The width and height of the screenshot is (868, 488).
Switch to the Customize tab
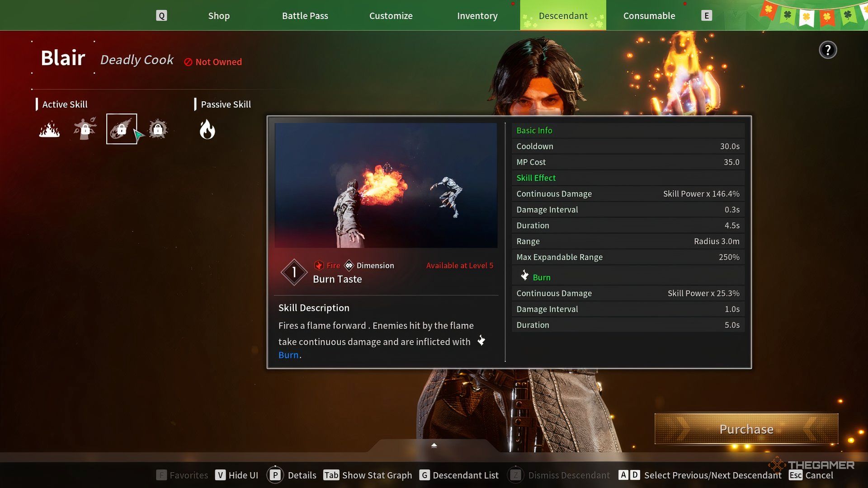391,16
